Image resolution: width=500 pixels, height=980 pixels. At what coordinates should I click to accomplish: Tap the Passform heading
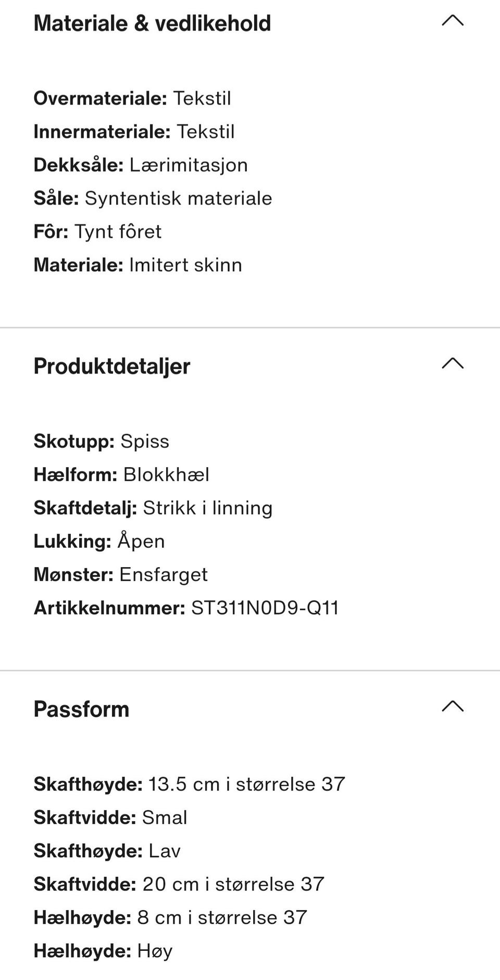(x=81, y=709)
